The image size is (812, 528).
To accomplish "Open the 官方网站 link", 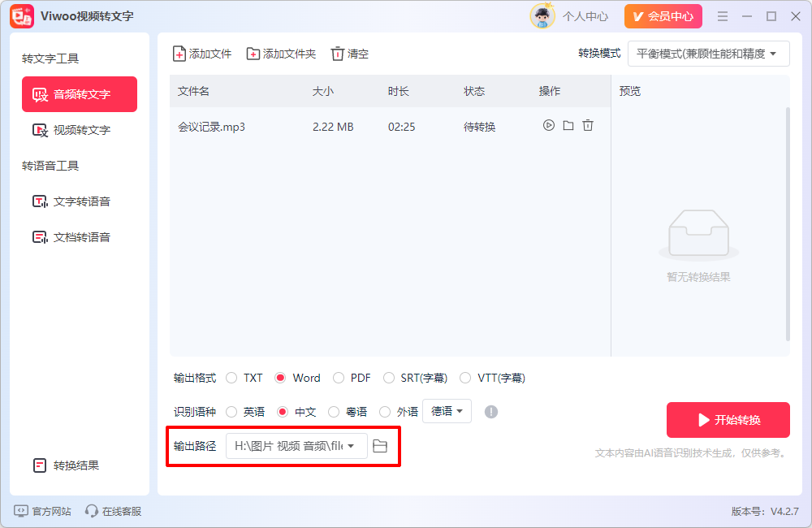I will tap(42, 512).
